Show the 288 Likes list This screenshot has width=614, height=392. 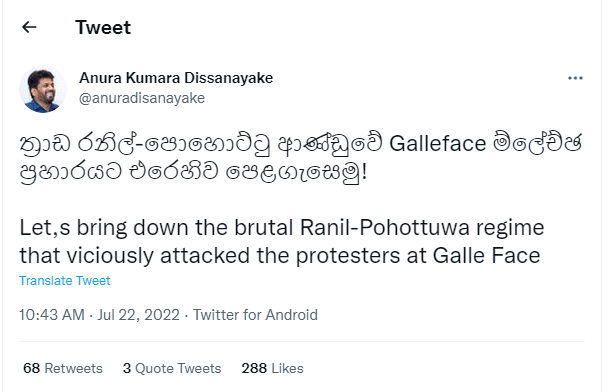tap(273, 368)
